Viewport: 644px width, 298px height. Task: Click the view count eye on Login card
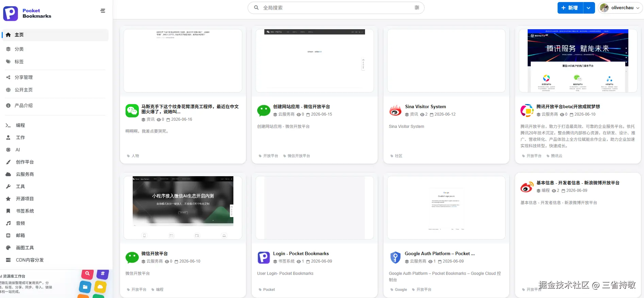point(298,262)
